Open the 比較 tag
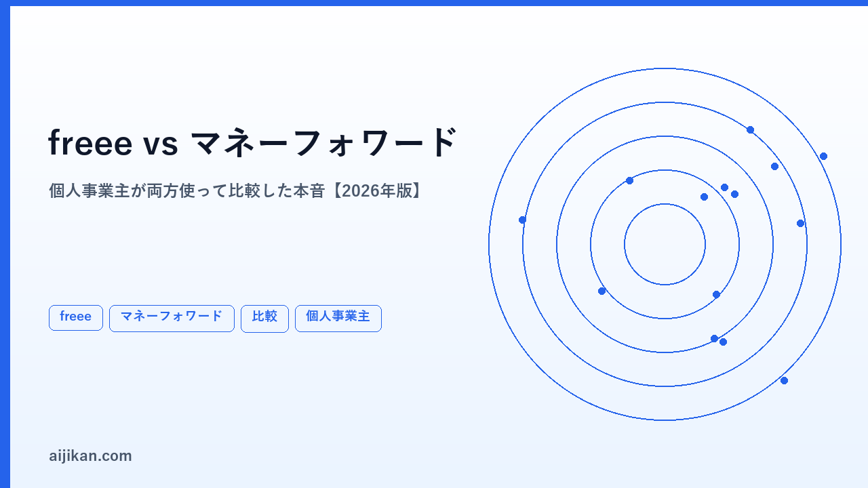This screenshot has width=868, height=488. pos(264,319)
